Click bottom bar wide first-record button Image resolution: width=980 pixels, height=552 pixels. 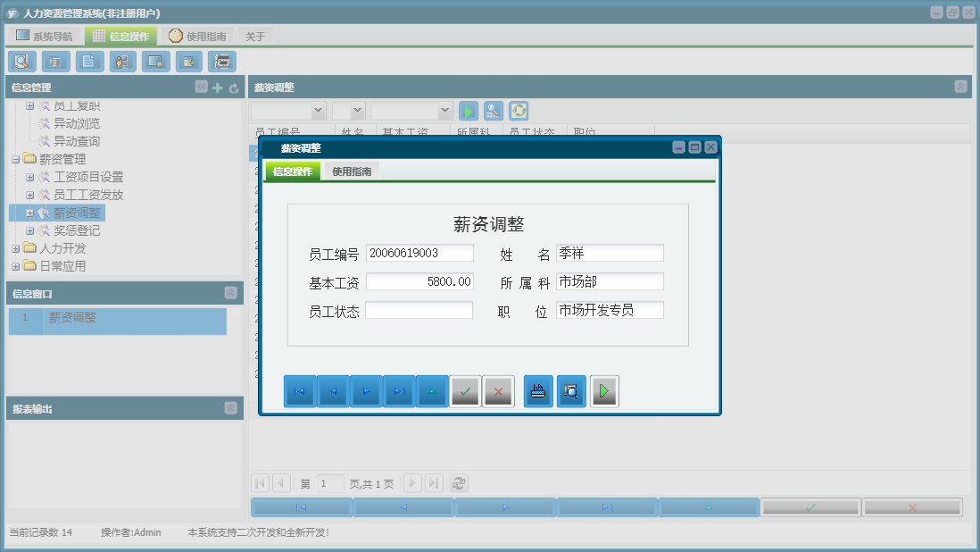(x=302, y=507)
